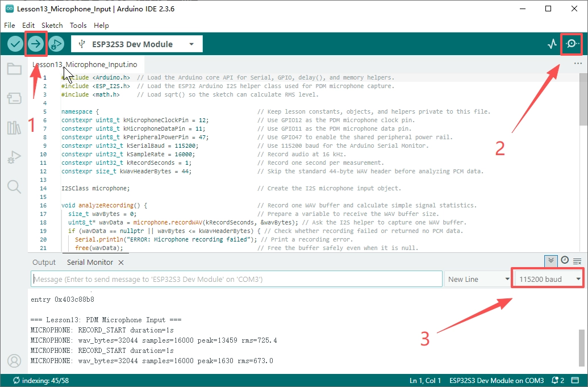Image resolution: width=588 pixels, height=387 pixels.
Task: Select the Serial Monitor tab
Action: pos(90,263)
